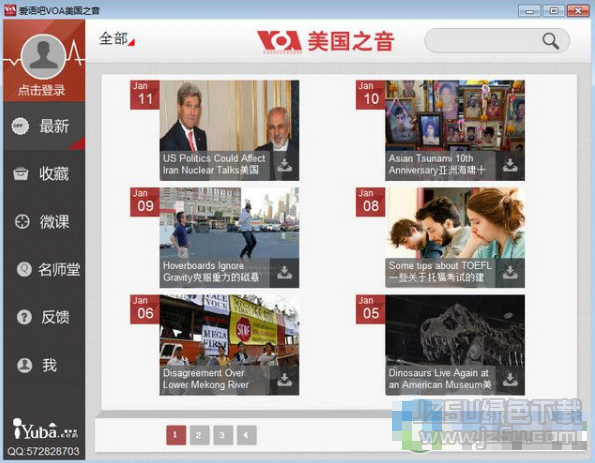Click the QQ:572828703 contact text
This screenshot has width=595, height=463.
pyautogui.click(x=44, y=451)
